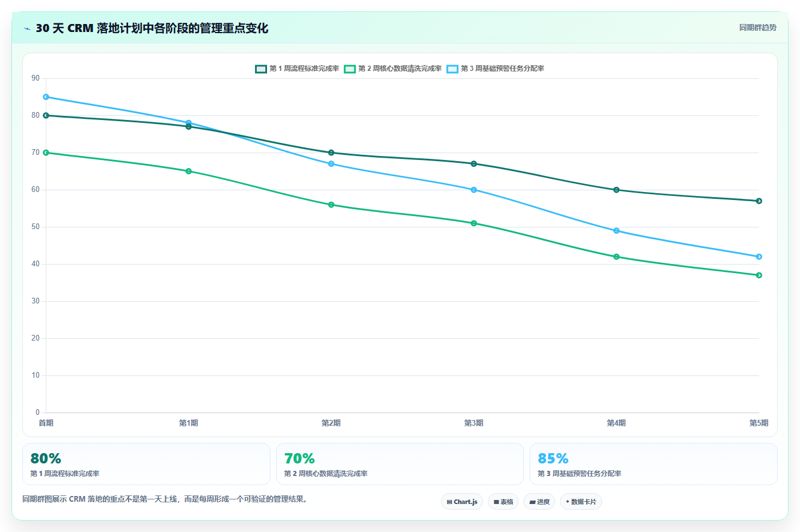800x532 pixels.
Task: Click blue data point at 首期 (85)
Action: tap(46, 97)
